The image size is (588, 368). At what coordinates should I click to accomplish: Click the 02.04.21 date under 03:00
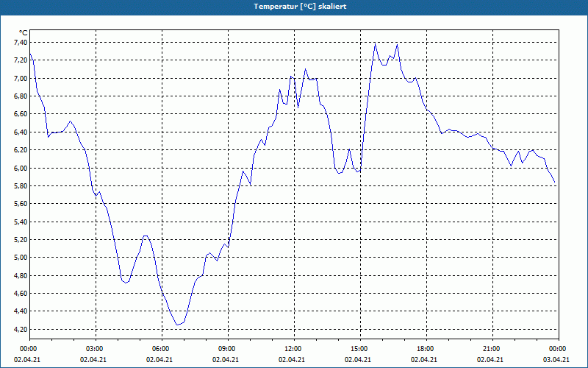[93, 359]
